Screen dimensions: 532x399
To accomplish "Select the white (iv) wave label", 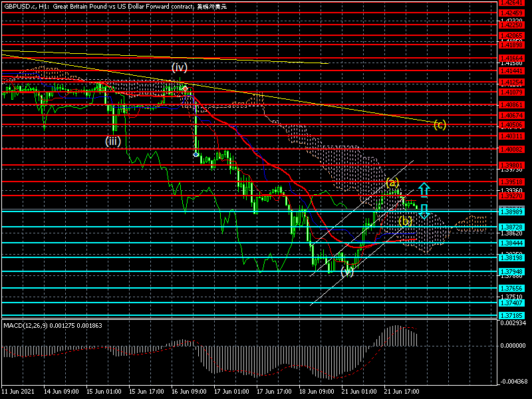I will pyautogui.click(x=179, y=67).
